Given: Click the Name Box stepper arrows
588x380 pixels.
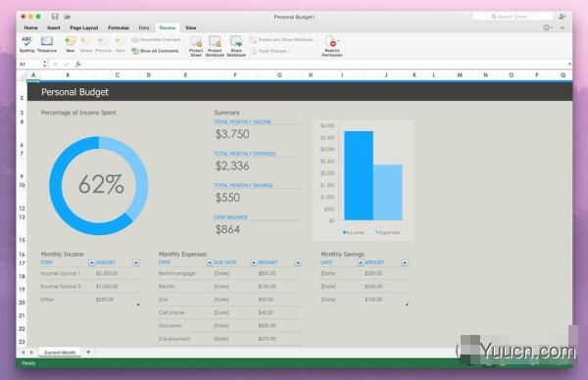Looking at the screenshot, I should [x=45, y=64].
